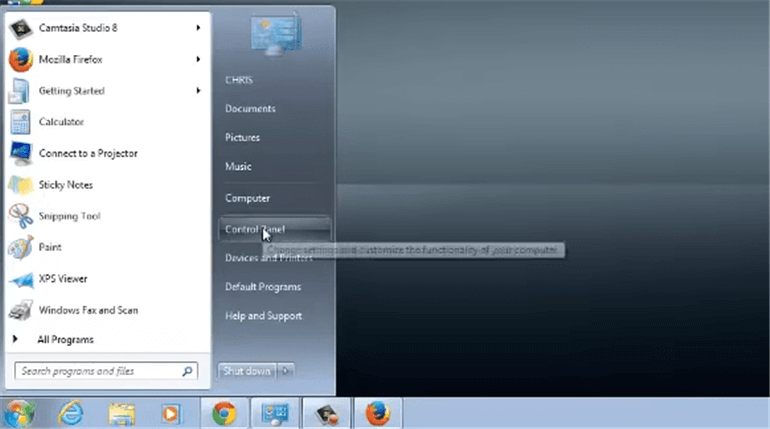Expand Getting Started submenu arrow
This screenshot has height=429, width=770.
pos(198,91)
